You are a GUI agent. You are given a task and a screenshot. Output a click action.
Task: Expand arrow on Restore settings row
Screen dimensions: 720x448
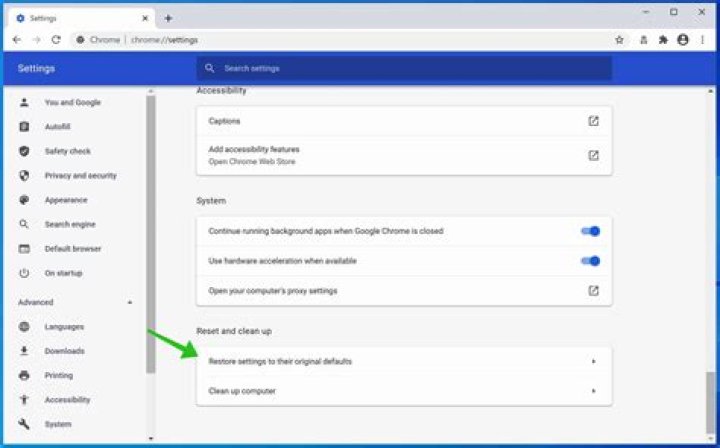click(x=594, y=362)
